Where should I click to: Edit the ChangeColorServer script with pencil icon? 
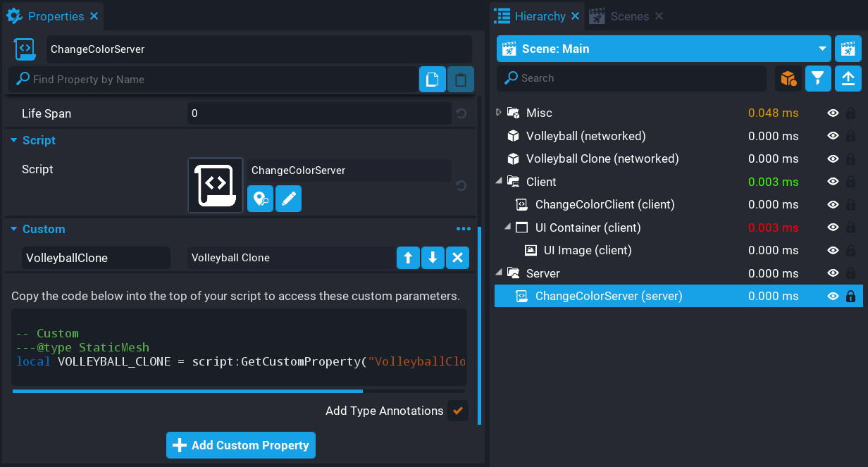pos(288,199)
